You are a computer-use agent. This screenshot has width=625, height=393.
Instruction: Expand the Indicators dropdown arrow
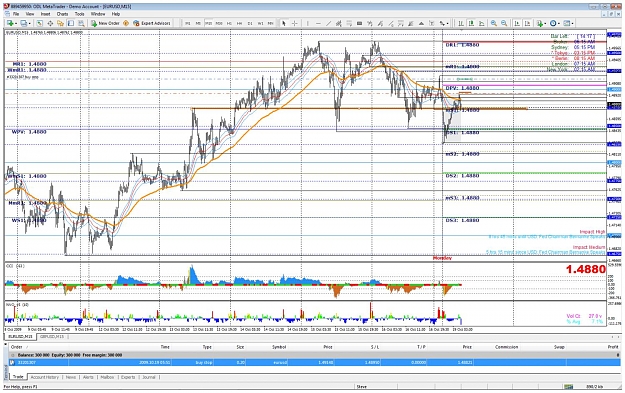click(x=546, y=24)
